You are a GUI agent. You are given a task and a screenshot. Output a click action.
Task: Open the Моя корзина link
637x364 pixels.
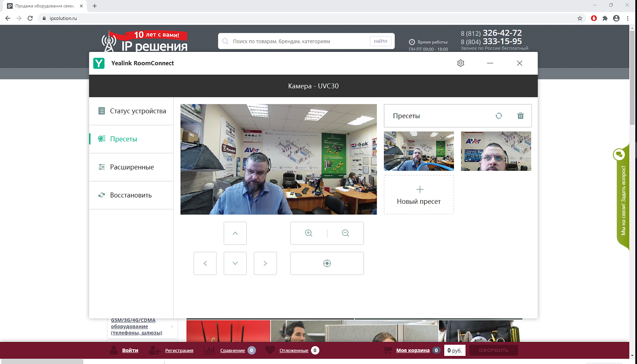(x=413, y=350)
